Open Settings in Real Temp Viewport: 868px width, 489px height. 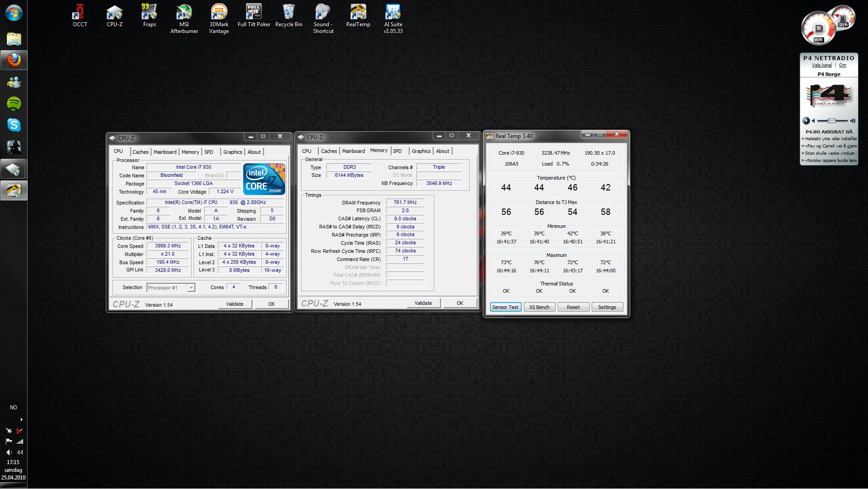(607, 307)
